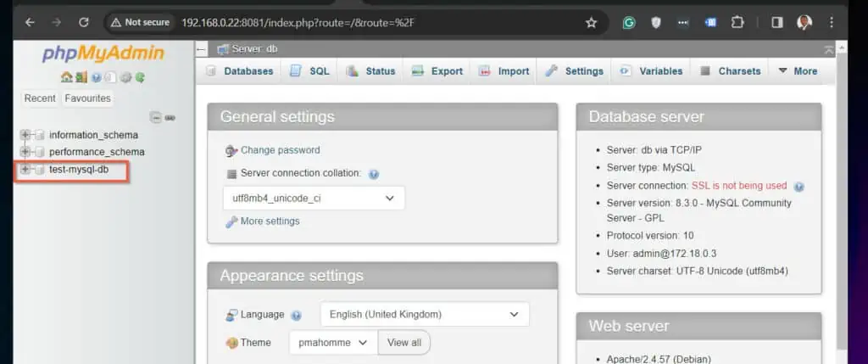Screen dimensions: 868x364
Task: Switch to the Status tab
Action: [x=371, y=71]
